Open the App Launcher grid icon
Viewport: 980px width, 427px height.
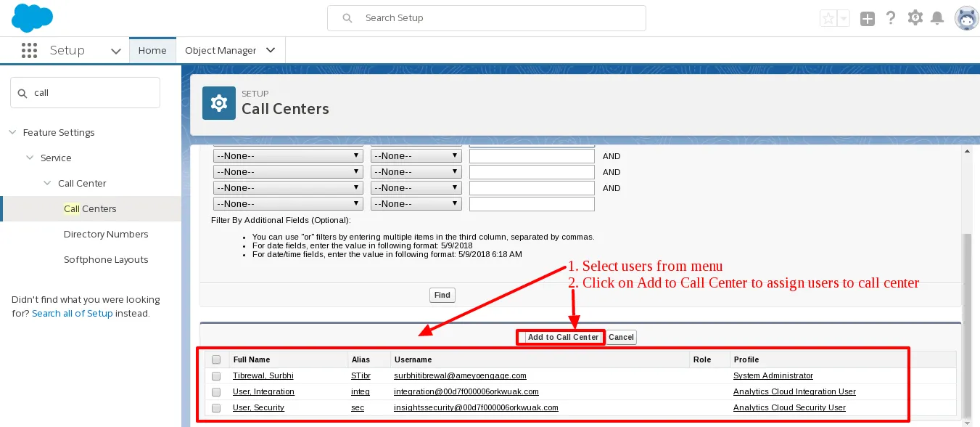29,50
